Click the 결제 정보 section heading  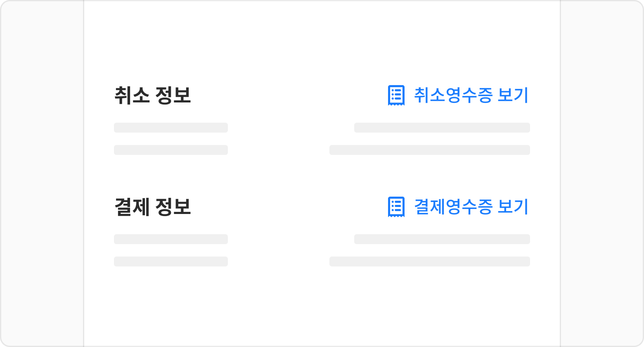tap(152, 207)
